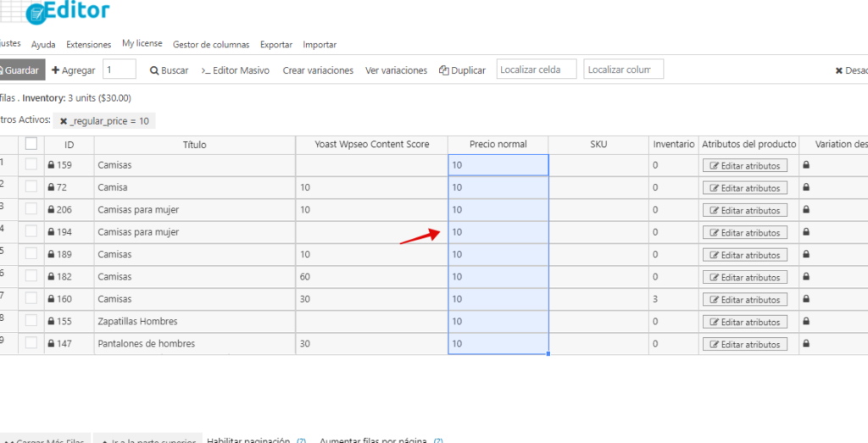This screenshot has width=868, height=443.
Task: Click the lock icon for ID 189
Action: pos(51,254)
